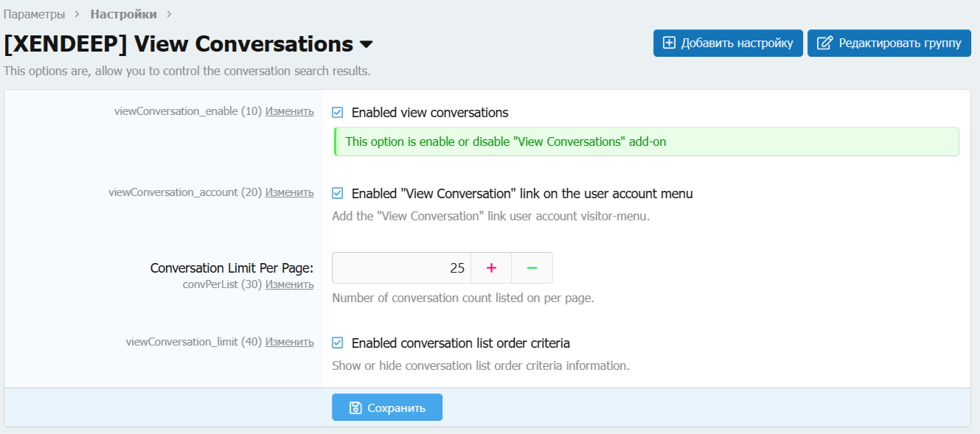Screen dimensions: 980x434
Task: Click Изменить for viewConversation_account
Action: tap(289, 192)
